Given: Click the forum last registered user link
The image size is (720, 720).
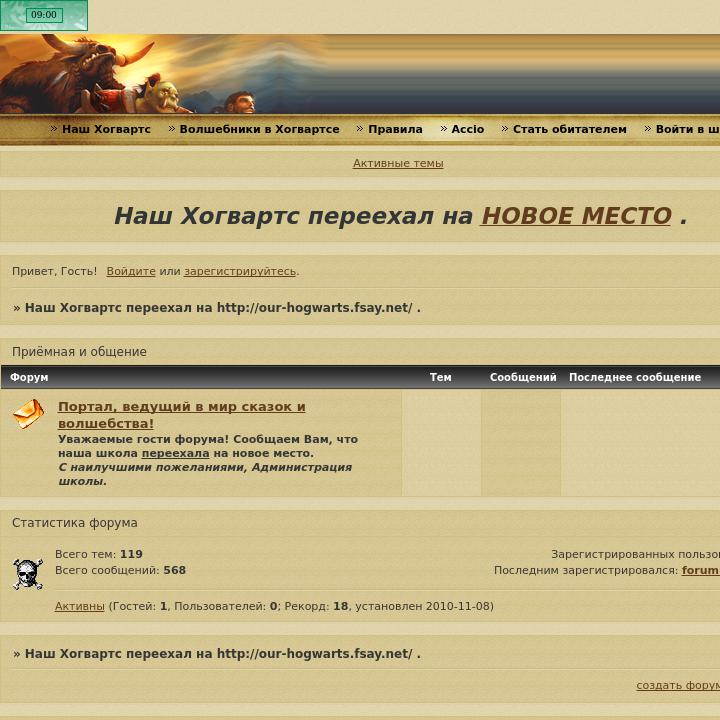Looking at the screenshot, I should (700, 570).
